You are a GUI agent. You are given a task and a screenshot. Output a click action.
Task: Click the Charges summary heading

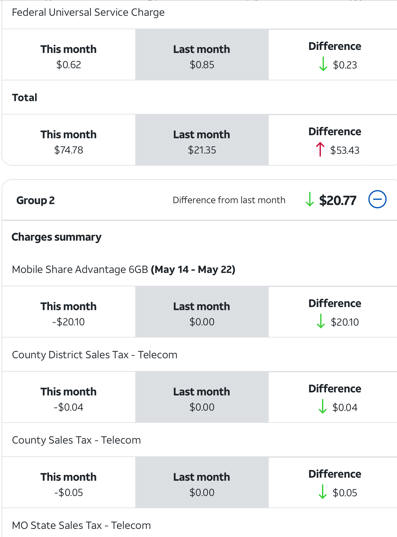point(57,237)
